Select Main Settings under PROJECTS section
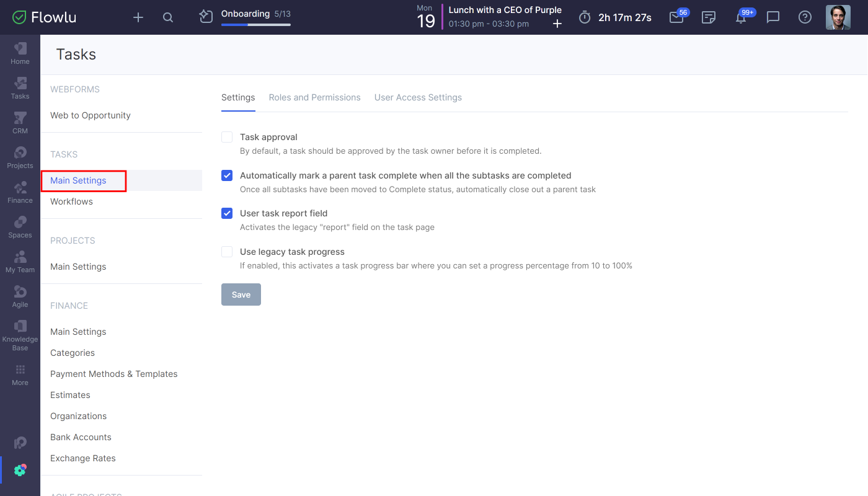Image resolution: width=868 pixels, height=496 pixels. click(78, 267)
